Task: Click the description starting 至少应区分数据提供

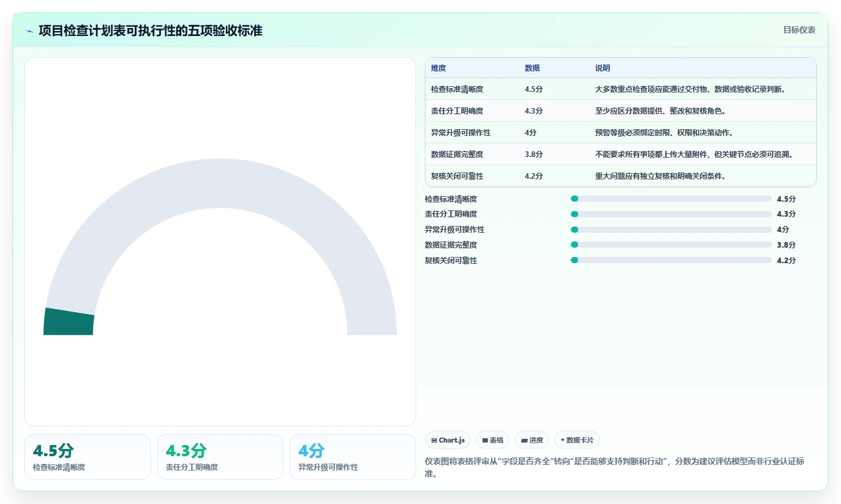Action: (660, 111)
